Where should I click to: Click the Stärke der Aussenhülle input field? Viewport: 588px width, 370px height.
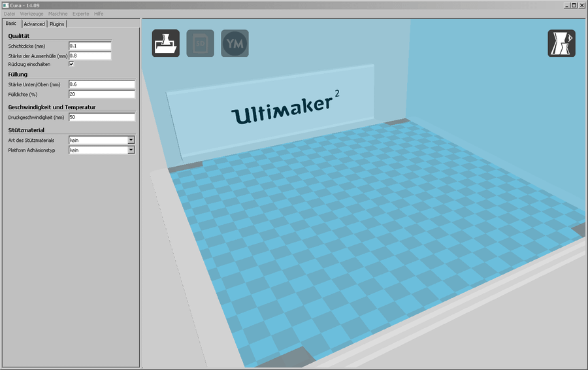(90, 56)
